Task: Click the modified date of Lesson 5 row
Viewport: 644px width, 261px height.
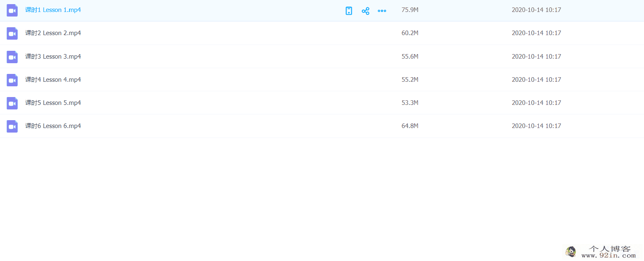Action: click(536, 103)
